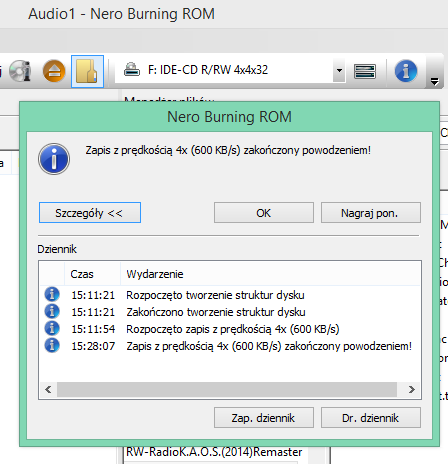Viewport: 448px width, 464px height.
Task: Toggle the yellow file browser icon
Action: tap(87, 71)
